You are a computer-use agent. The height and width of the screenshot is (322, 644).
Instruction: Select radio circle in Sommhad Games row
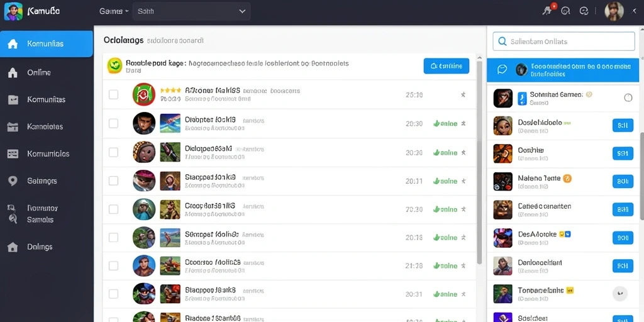point(628,97)
